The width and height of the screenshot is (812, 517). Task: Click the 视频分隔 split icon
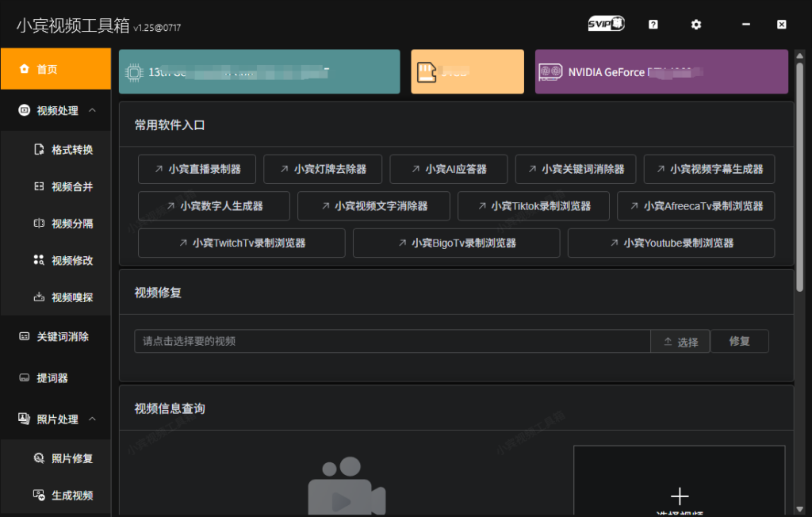39,224
